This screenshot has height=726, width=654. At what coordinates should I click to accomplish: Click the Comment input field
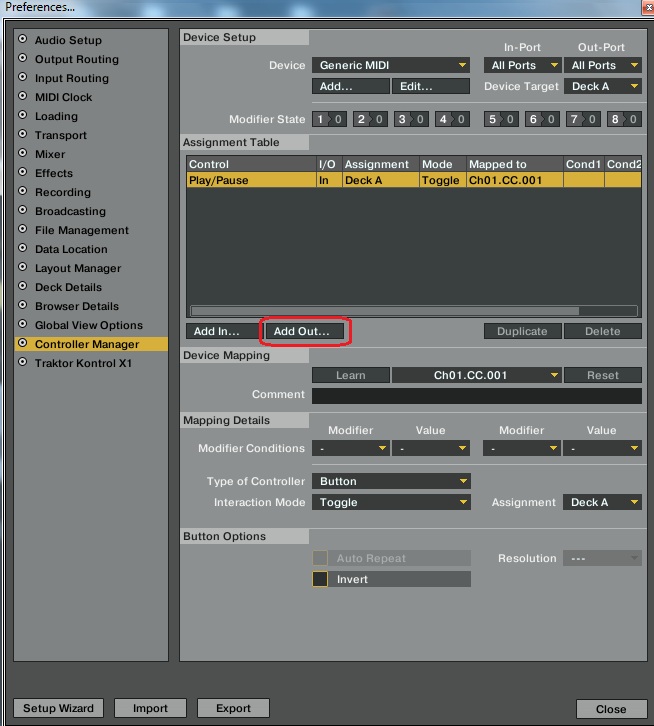coord(477,396)
